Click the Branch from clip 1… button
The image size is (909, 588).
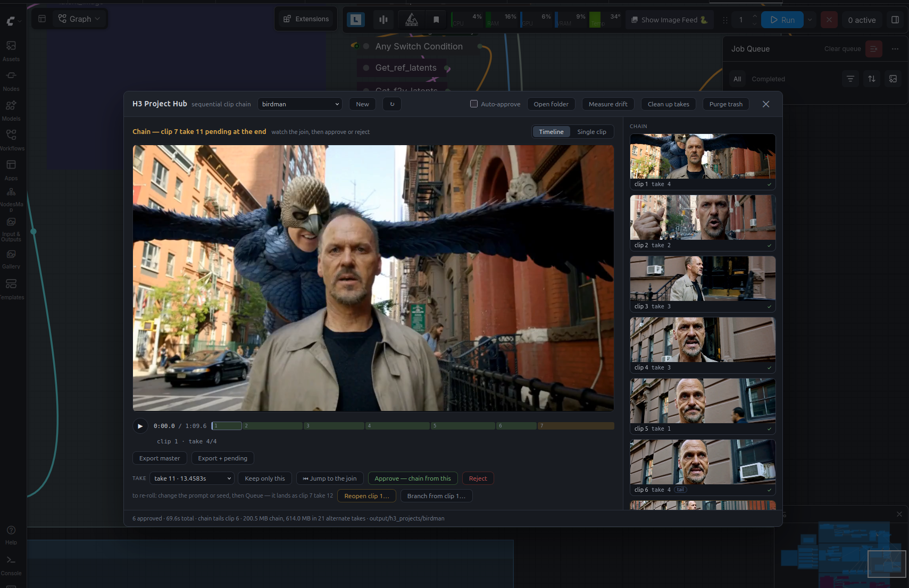tap(436, 496)
